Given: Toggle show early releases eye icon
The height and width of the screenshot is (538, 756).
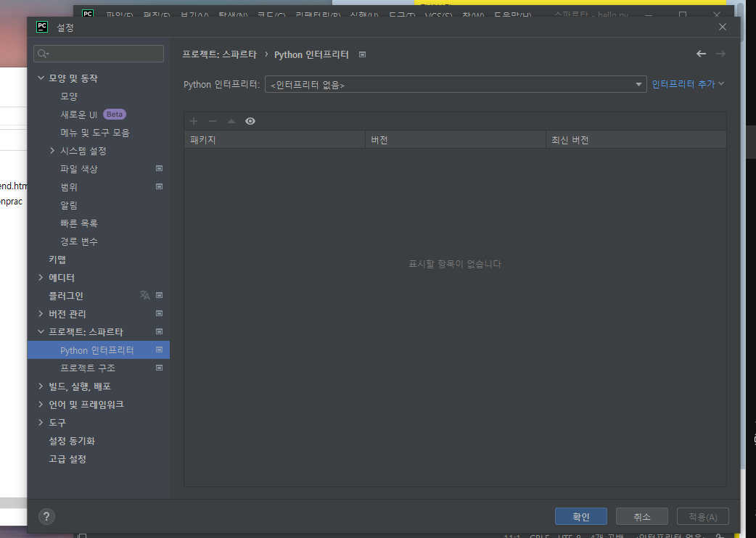Looking at the screenshot, I should click(250, 121).
